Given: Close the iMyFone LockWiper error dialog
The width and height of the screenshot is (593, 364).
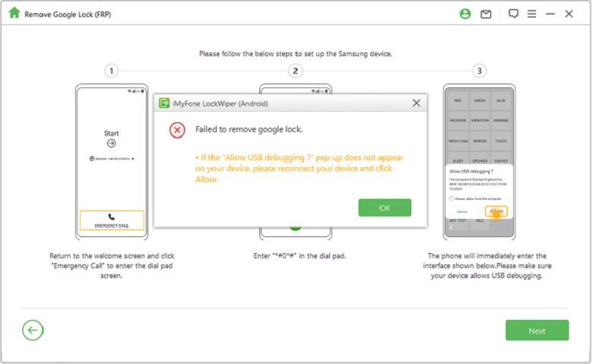Looking at the screenshot, I should coord(417,103).
